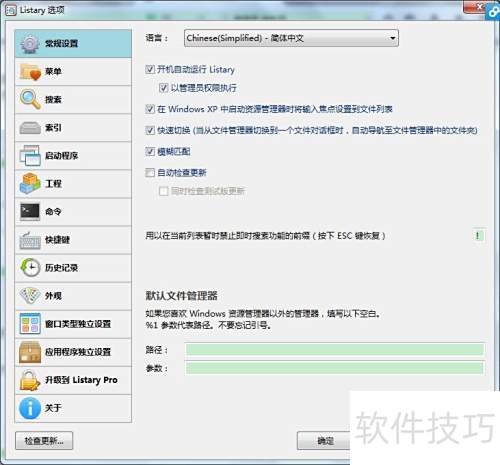This screenshot has height=465, width=500.
Task: Select the 命令 terminal icon
Action: coord(30,211)
